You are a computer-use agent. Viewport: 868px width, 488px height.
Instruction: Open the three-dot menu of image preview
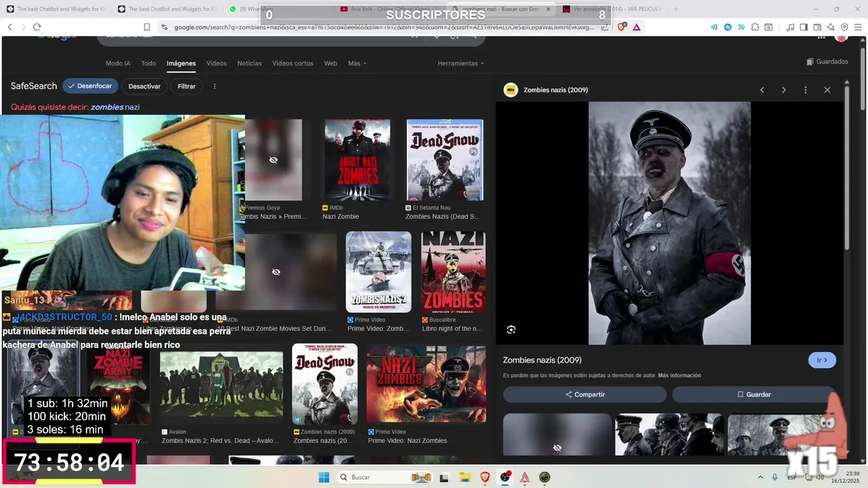click(x=806, y=90)
